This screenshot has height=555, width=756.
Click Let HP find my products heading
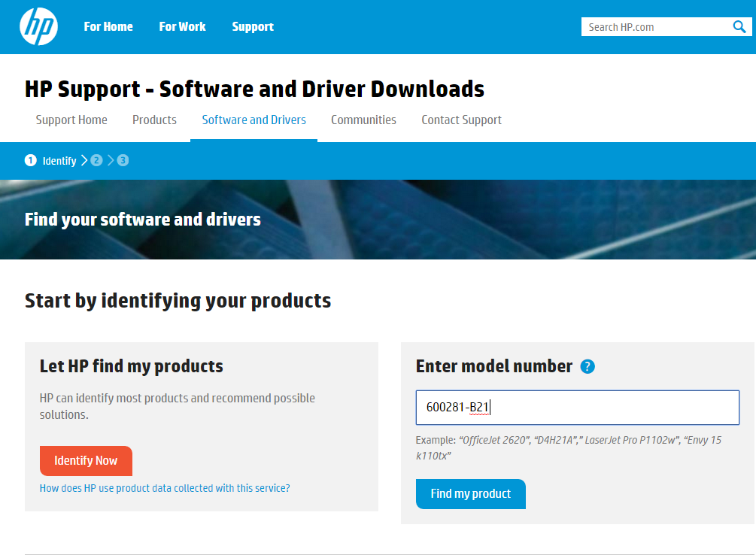click(x=131, y=366)
